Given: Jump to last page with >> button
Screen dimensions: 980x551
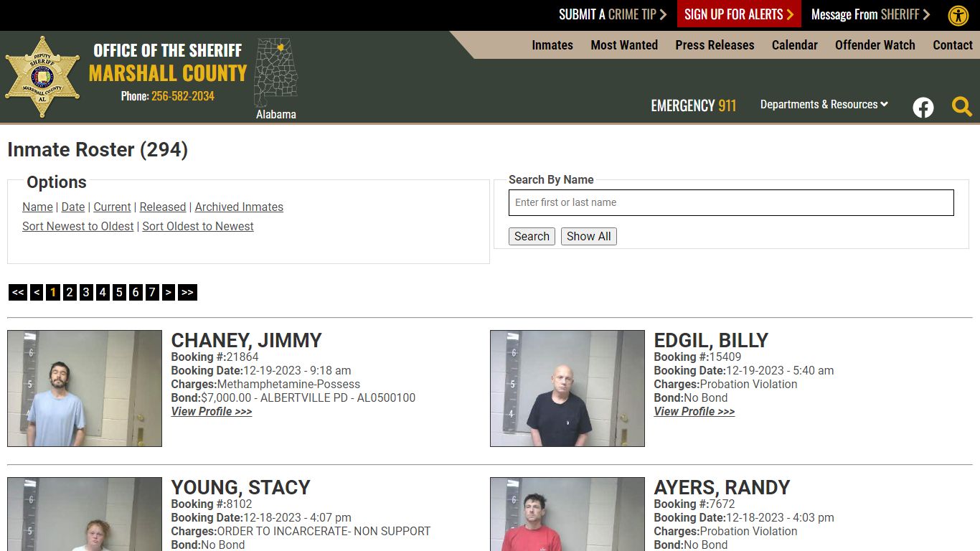Looking at the screenshot, I should coord(187,292).
